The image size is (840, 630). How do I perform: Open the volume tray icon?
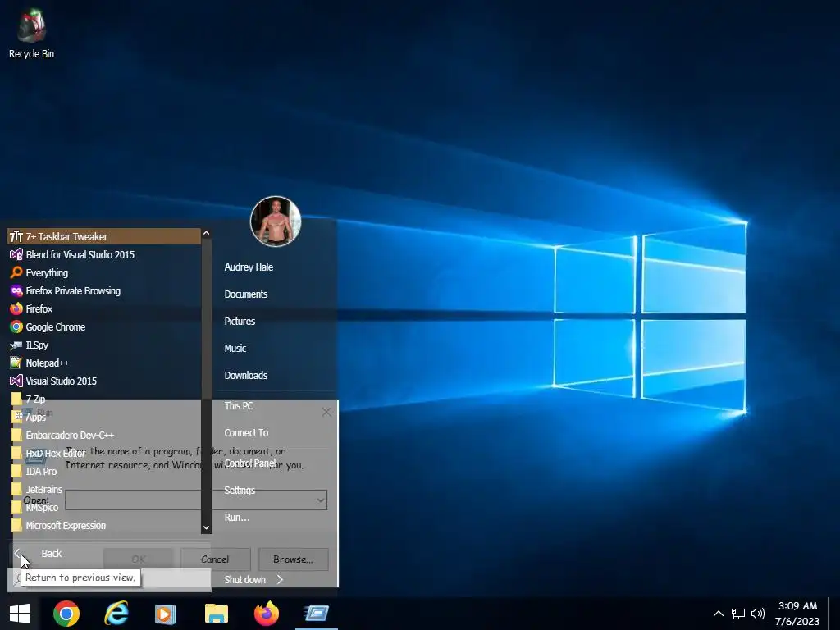click(757, 614)
